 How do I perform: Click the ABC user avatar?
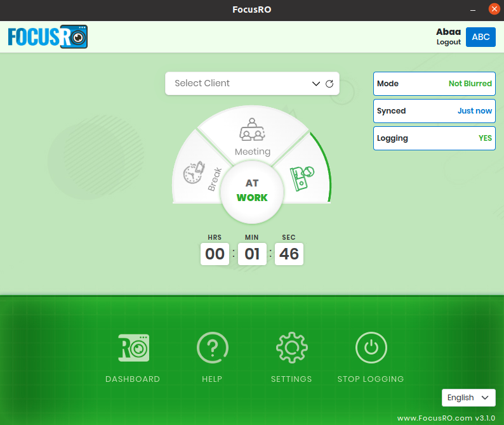tap(481, 37)
